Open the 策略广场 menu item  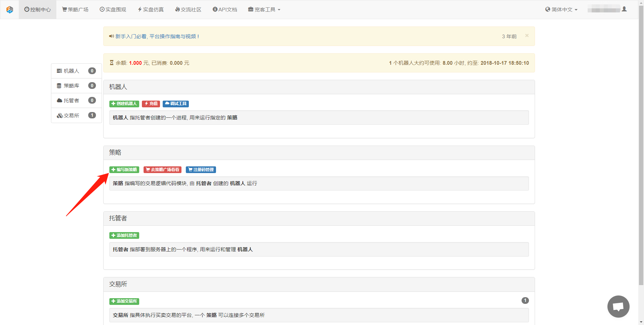[75, 10]
